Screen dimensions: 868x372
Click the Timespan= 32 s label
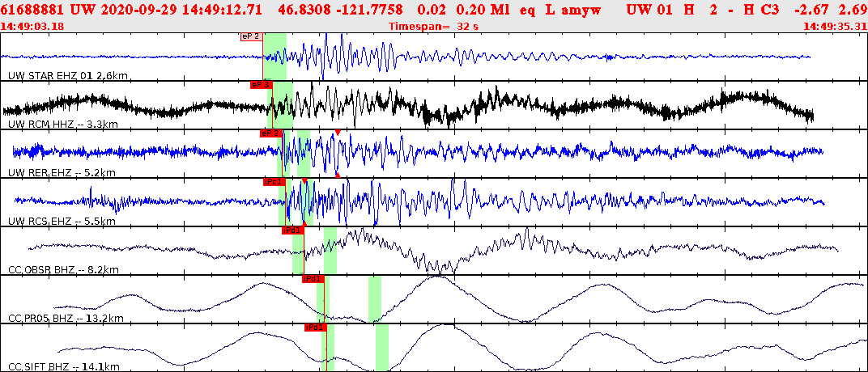(434, 26)
